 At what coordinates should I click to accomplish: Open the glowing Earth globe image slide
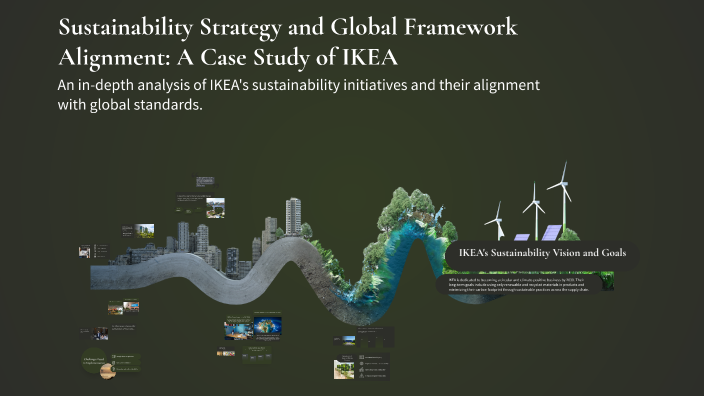(268, 327)
